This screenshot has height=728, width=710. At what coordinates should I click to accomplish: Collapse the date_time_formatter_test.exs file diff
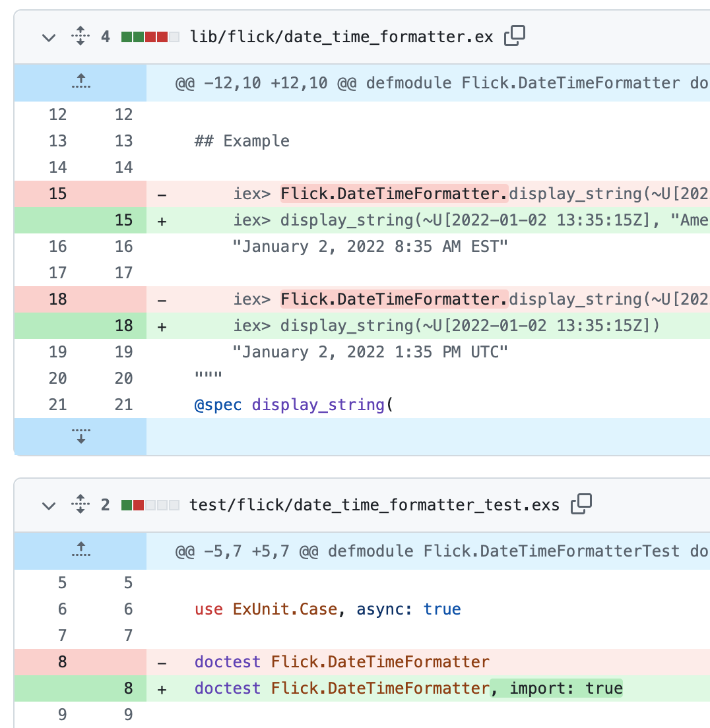pyautogui.click(x=49, y=505)
